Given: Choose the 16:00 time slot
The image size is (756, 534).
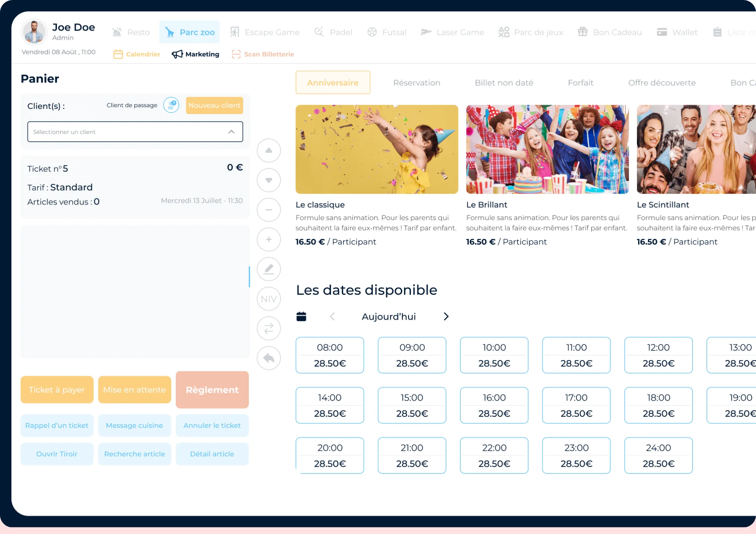Looking at the screenshot, I should tap(494, 405).
